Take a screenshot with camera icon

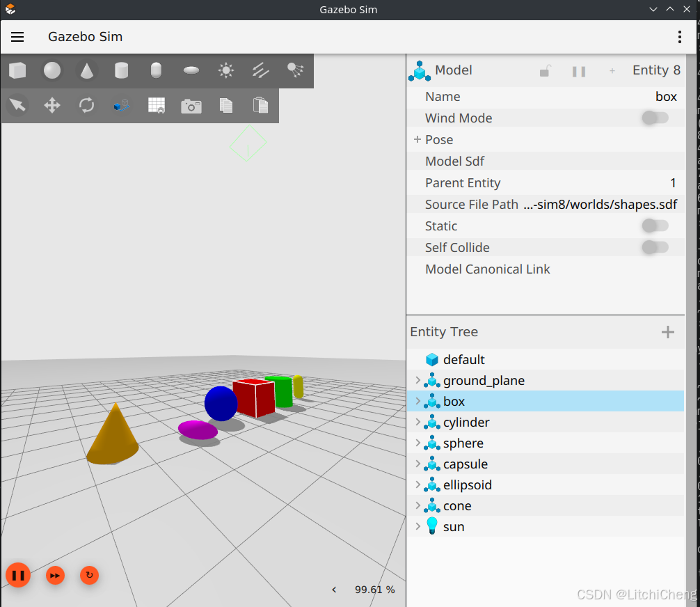(191, 106)
